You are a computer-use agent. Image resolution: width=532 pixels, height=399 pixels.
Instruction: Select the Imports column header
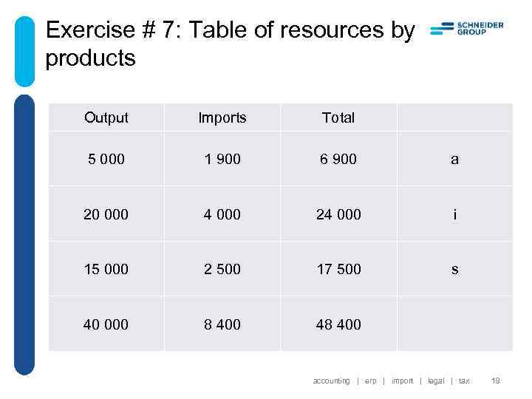(222, 117)
